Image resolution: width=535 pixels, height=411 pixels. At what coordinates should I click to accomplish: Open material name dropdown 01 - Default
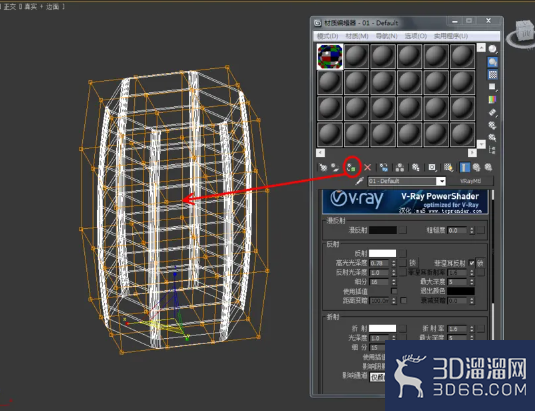click(442, 181)
